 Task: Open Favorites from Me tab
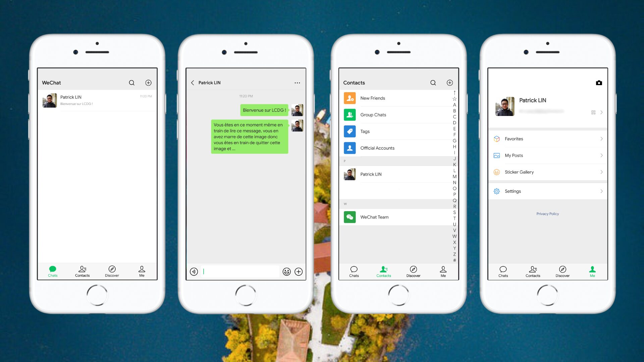[x=547, y=138]
